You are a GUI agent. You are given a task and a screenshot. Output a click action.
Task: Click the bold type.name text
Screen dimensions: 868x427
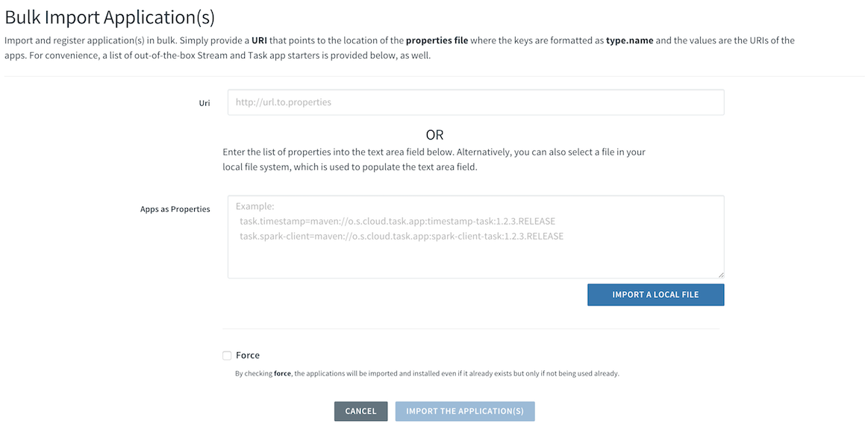pyautogui.click(x=628, y=40)
